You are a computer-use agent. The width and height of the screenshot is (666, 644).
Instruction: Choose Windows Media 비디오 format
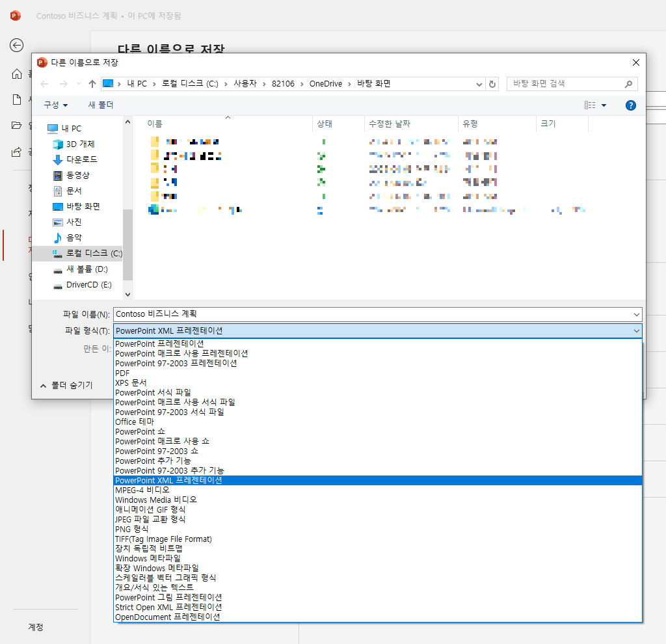pos(378,500)
